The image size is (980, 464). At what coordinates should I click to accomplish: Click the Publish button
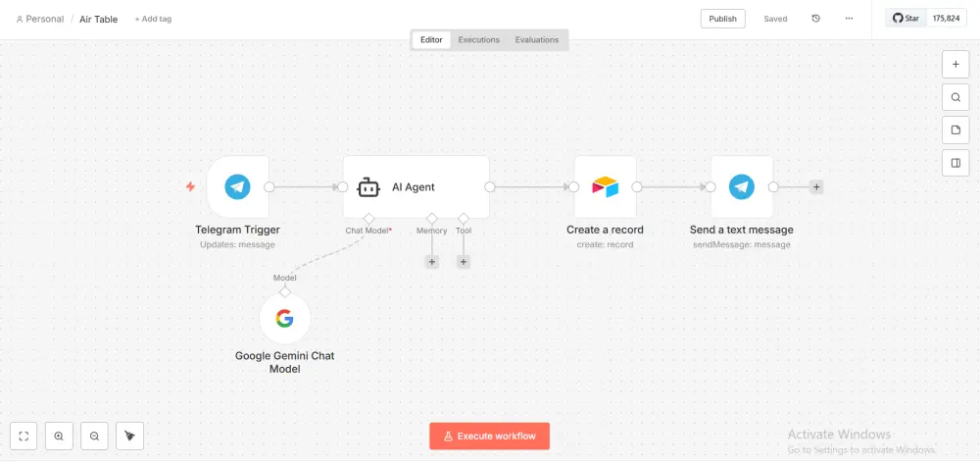(722, 19)
